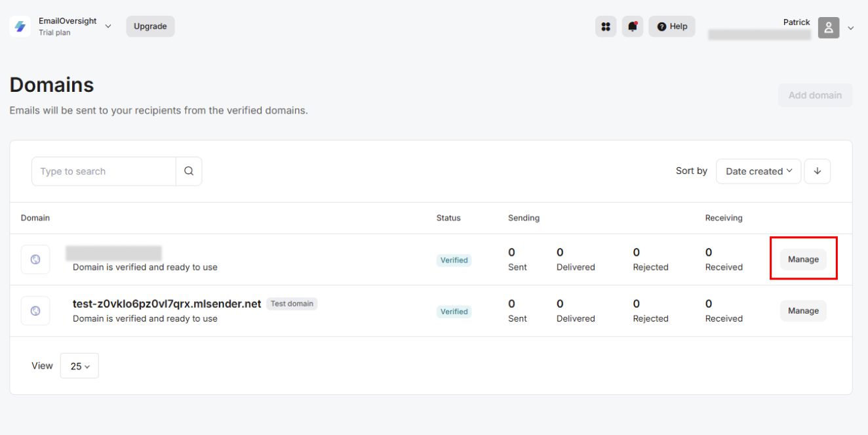Open test-z0vklo6pz0vl7qrx.mlsender.net domain link
Viewport: 868px width, 435px height.
coord(167,304)
